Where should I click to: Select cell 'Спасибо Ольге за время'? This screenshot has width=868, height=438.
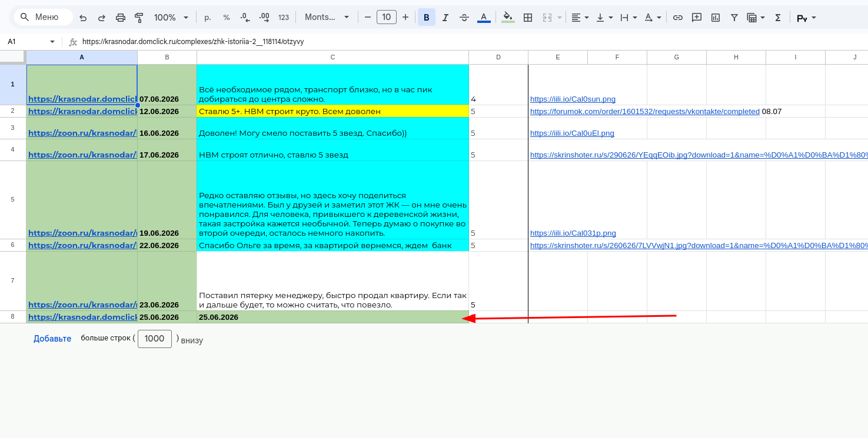click(332, 245)
